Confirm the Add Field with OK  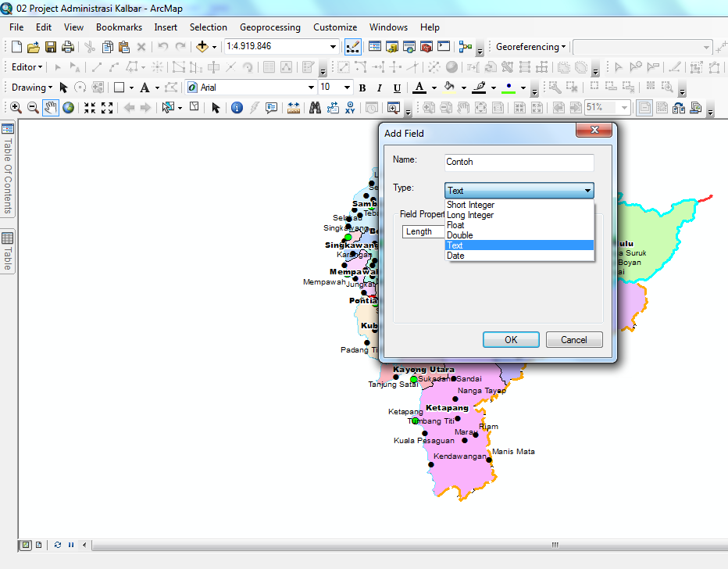(510, 339)
